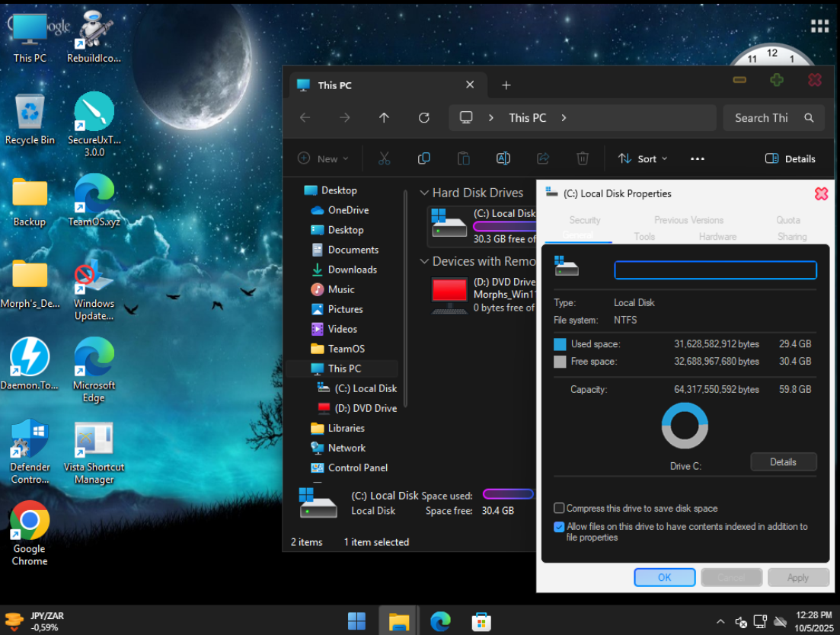Click the Copy icon in the Explorer toolbar

click(424, 158)
